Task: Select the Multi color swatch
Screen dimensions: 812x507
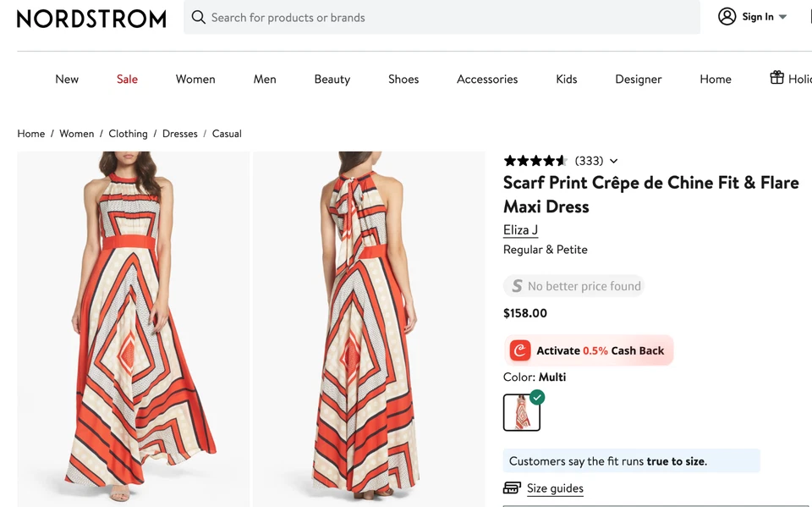Action: [521, 411]
